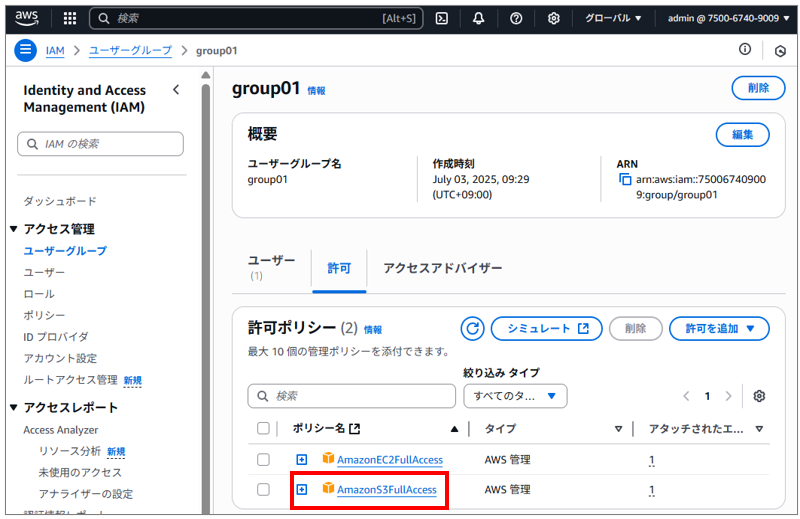Click the orange box icon for AmazonEC2FullAccess
Screen dimensions: 800x519
(328, 458)
